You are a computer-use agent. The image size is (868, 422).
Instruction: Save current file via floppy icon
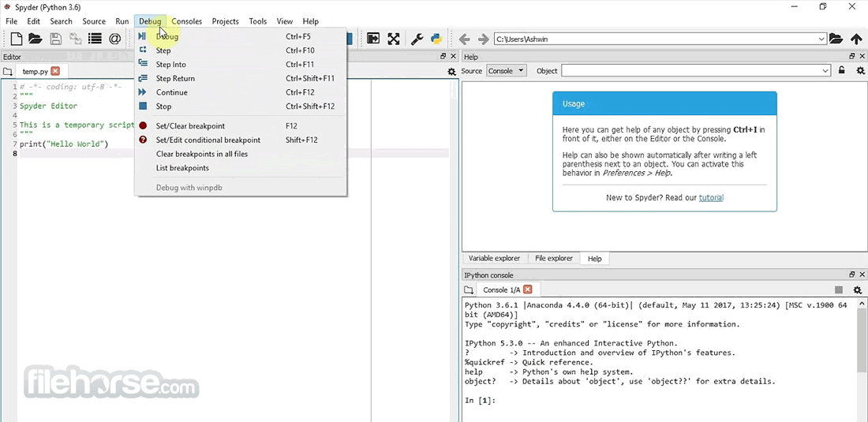55,39
